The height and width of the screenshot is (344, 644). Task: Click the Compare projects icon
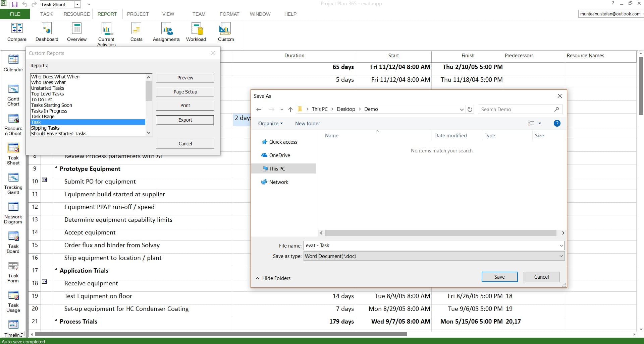[x=16, y=30]
